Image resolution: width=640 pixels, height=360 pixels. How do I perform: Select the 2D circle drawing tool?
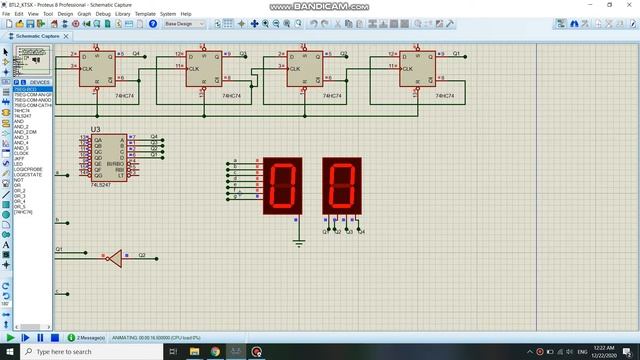6,215
